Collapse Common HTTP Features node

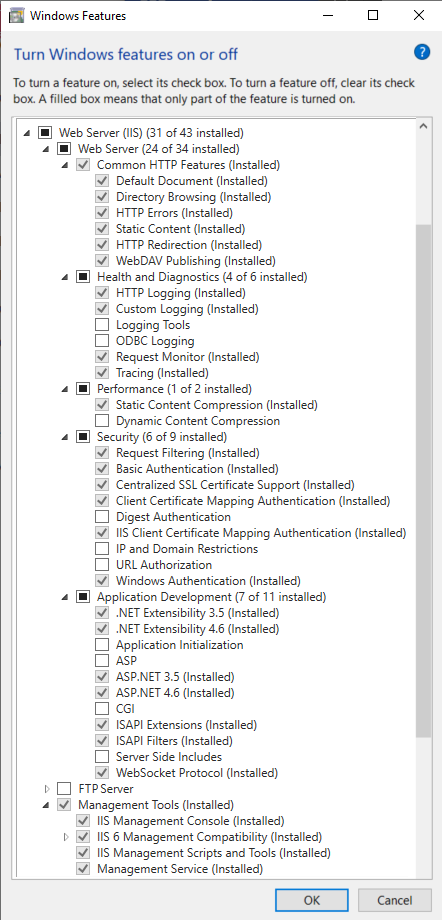(x=65, y=165)
